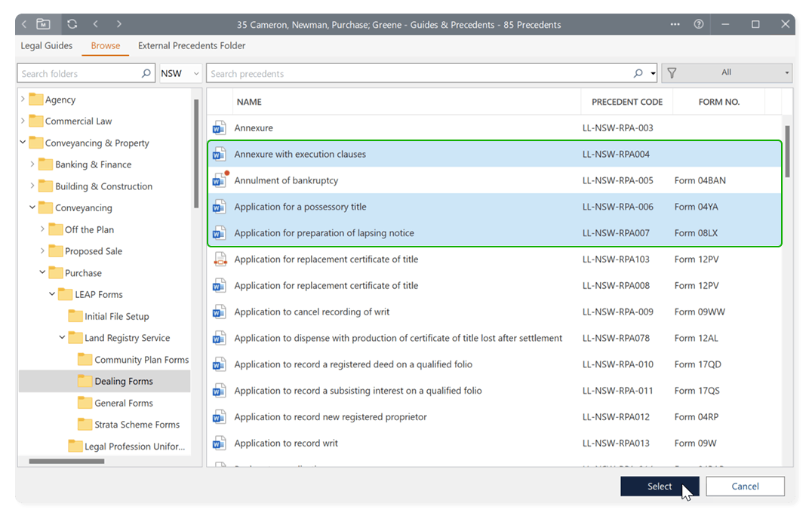
Task: Open the All filter dropdown
Action: pos(726,73)
